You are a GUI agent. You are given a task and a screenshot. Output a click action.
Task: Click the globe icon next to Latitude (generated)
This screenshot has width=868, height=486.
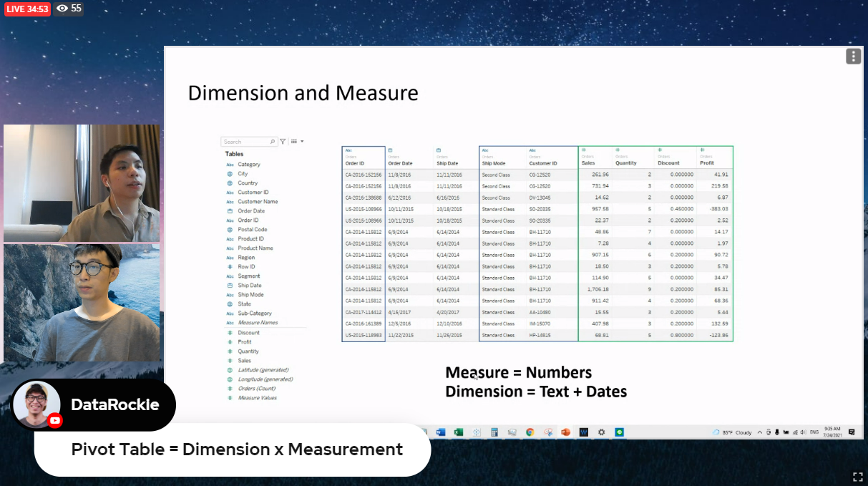coord(230,370)
